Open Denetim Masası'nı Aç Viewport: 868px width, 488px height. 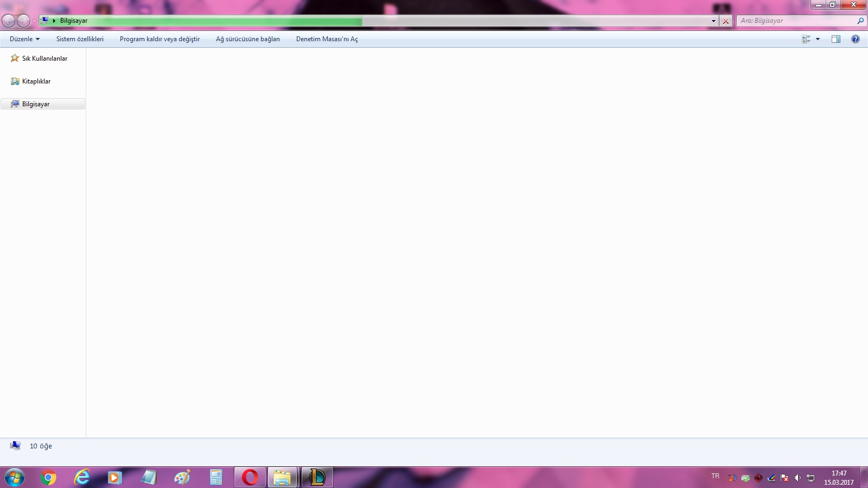[327, 39]
